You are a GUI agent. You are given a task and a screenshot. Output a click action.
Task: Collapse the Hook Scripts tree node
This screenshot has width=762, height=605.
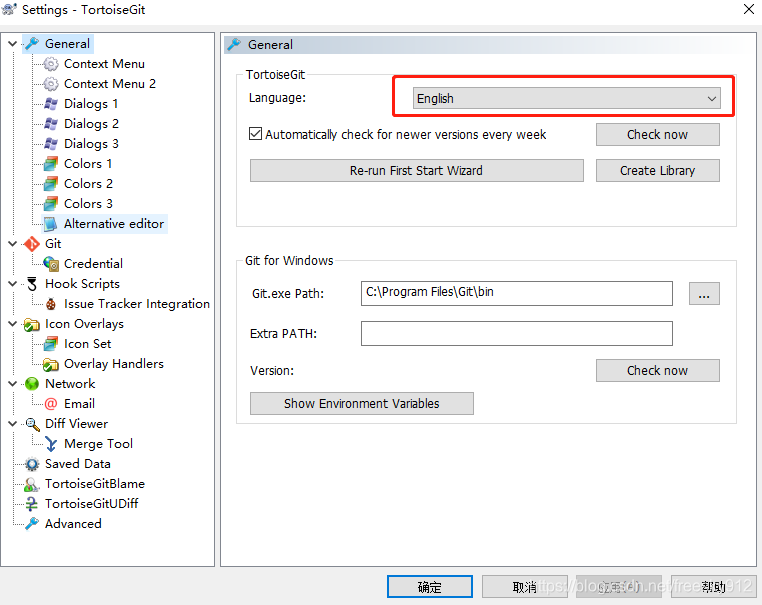pos(13,284)
